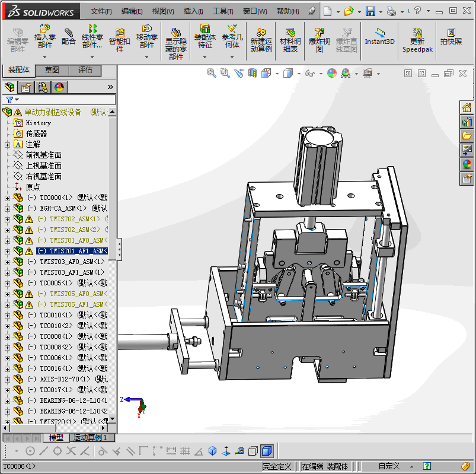The image size is (476, 474).
Task: Click Reference Geometry (参考几何体) icon
Action: (232, 36)
